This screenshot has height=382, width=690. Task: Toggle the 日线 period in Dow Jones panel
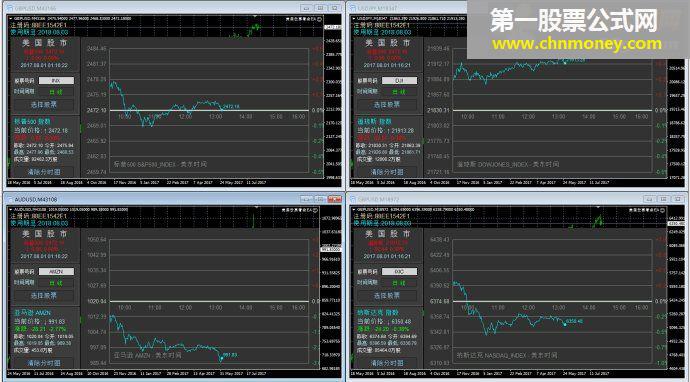pos(399,92)
